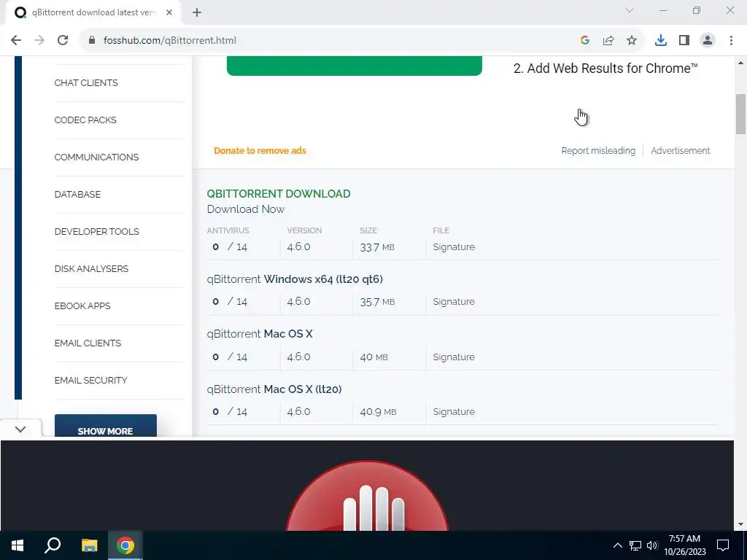Open EMAIL SECURITY category
The width and height of the screenshot is (747, 560).
click(x=91, y=380)
